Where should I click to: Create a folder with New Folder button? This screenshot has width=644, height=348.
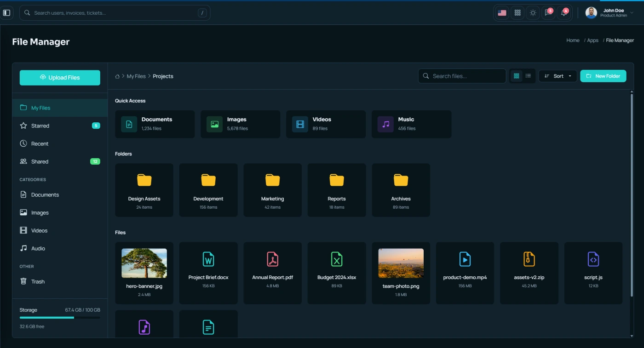point(603,76)
